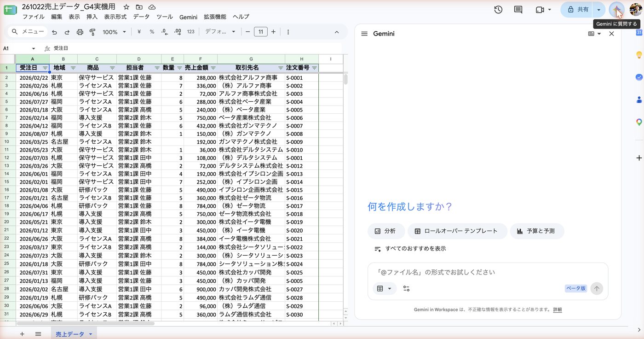Screen dimensions: 644x339
Task: Open the Gemini menu in menu bar
Action: (188, 17)
